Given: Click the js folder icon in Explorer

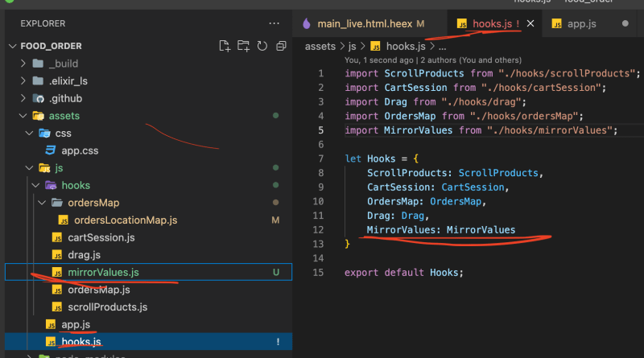Looking at the screenshot, I should [44, 168].
